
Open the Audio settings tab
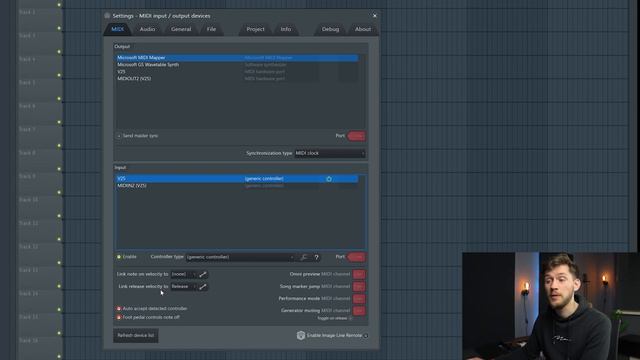tap(147, 29)
